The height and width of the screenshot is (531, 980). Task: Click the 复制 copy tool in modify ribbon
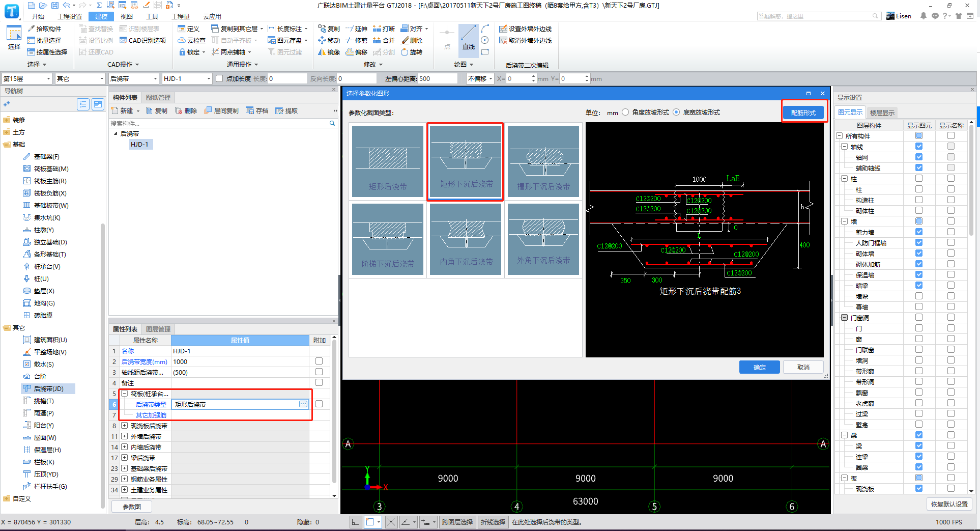click(x=329, y=29)
